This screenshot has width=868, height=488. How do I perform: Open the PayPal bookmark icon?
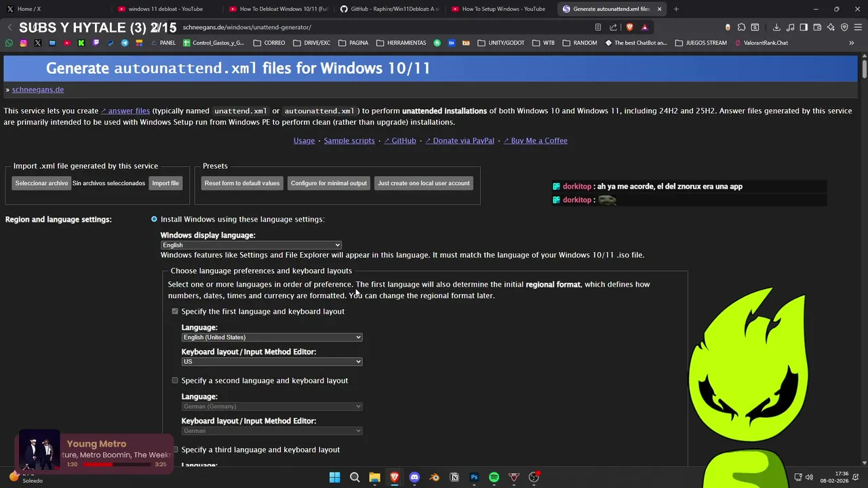pyautogui.click(x=111, y=43)
